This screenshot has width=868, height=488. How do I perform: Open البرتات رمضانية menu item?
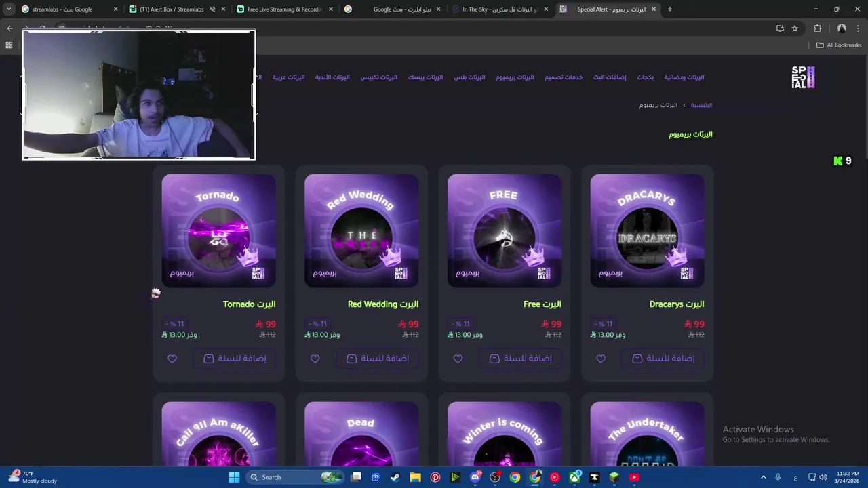coord(684,77)
